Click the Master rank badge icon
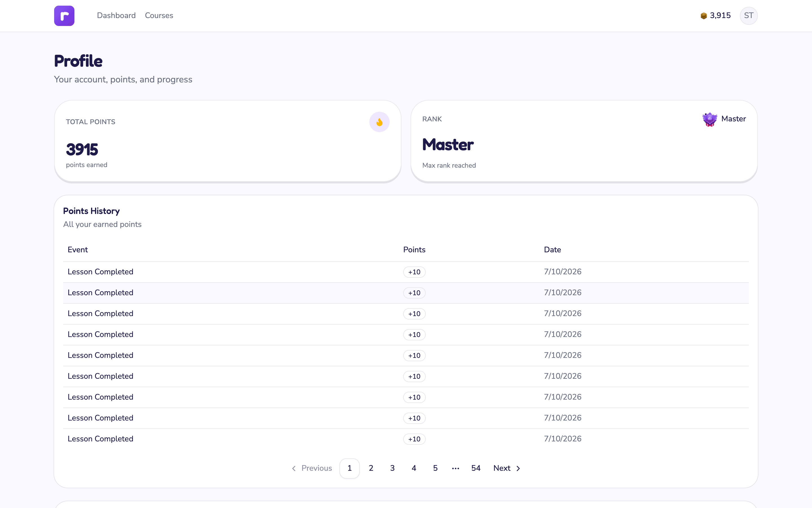The width and height of the screenshot is (812, 508). 710,119
